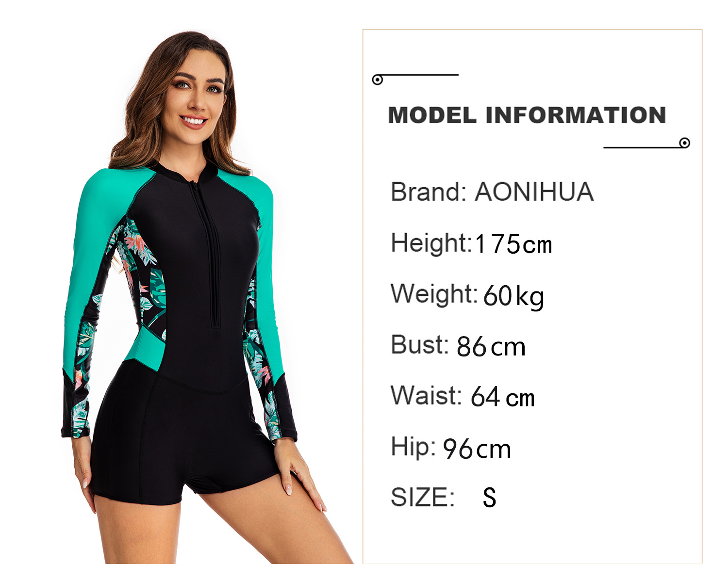Click the circle bullet at right line end
Viewport: 728px width, 580px height.
[685, 143]
